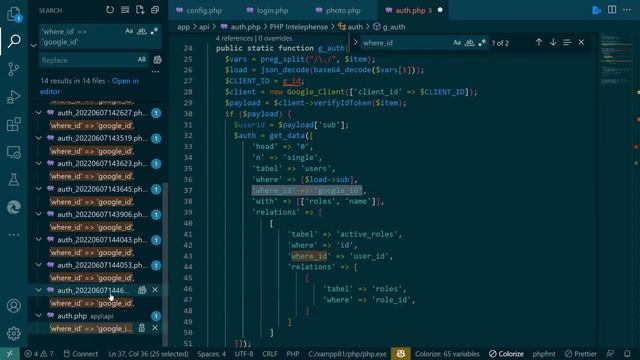This screenshot has width=640, height=360.
Task: Split the editor to the right
Action: point(612,10)
